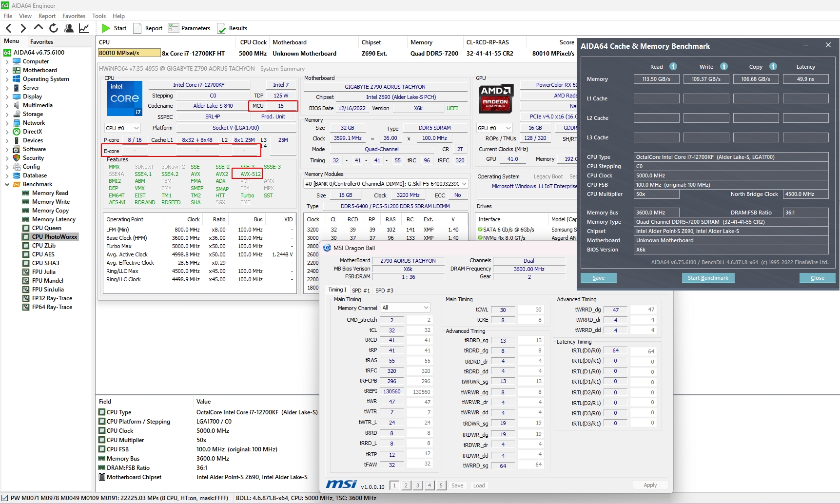The width and height of the screenshot is (840, 504).
Task: Open the Tools menu
Action: click(x=99, y=16)
